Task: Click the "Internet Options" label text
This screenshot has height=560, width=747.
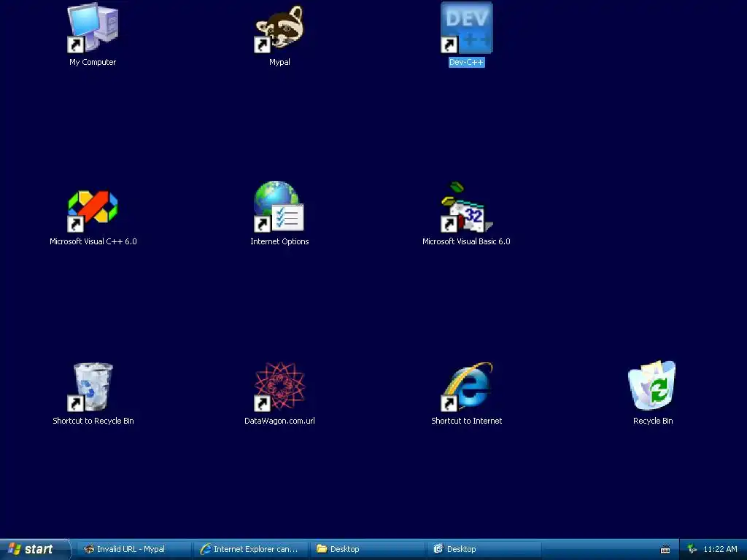Action: point(279,241)
